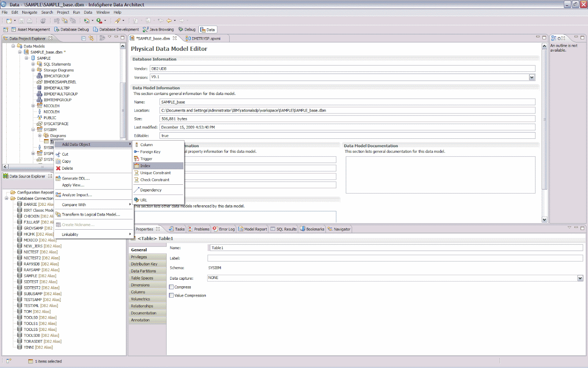This screenshot has width=588, height=368.
Task: Choose Column in Add Data Object submenu
Action: [x=158, y=145]
